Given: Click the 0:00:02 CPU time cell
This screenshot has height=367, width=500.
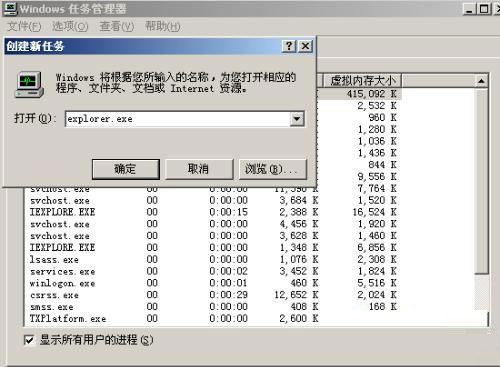Looking at the screenshot, I should click(x=228, y=271).
